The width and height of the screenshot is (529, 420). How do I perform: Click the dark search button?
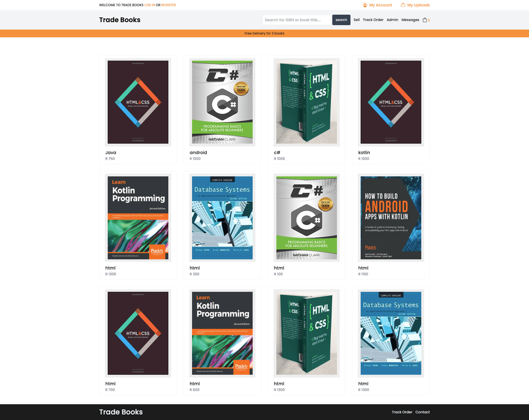coord(341,20)
